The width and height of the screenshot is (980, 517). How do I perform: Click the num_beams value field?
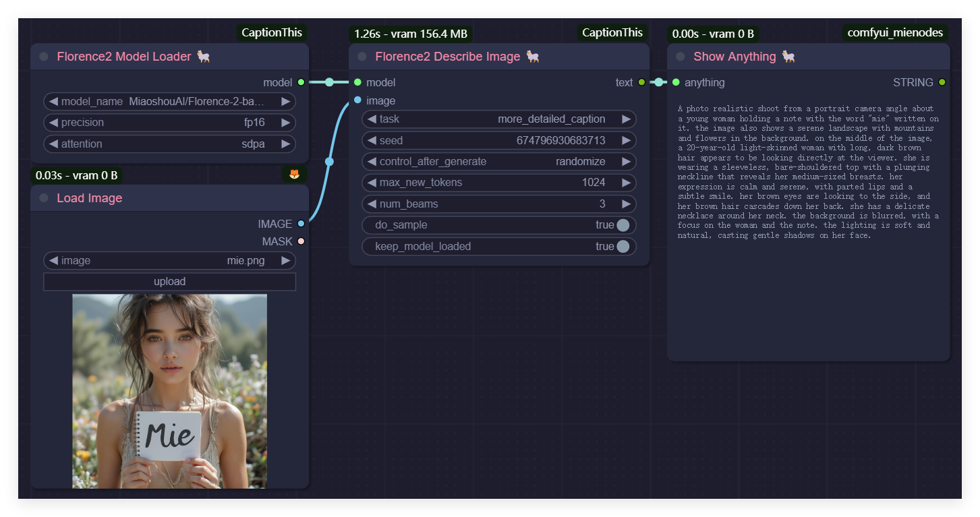(x=499, y=204)
